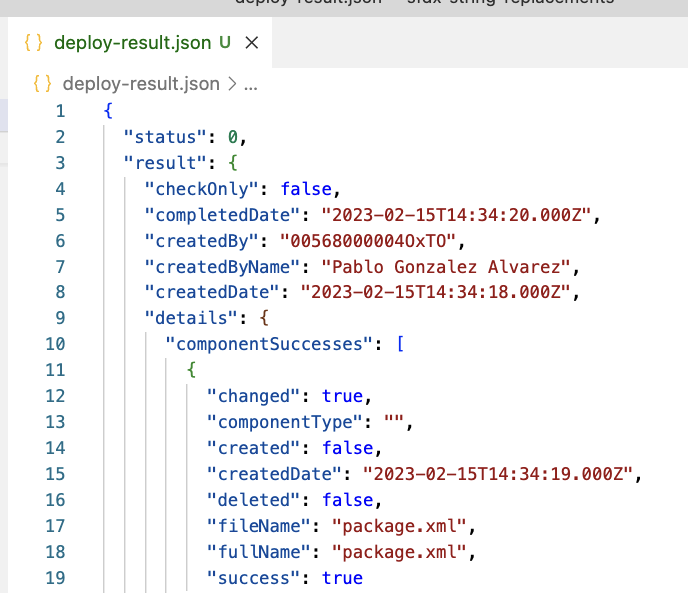Click the breadcrumb chevron separator
Viewport: 688px width, 593px height.
pos(232,84)
